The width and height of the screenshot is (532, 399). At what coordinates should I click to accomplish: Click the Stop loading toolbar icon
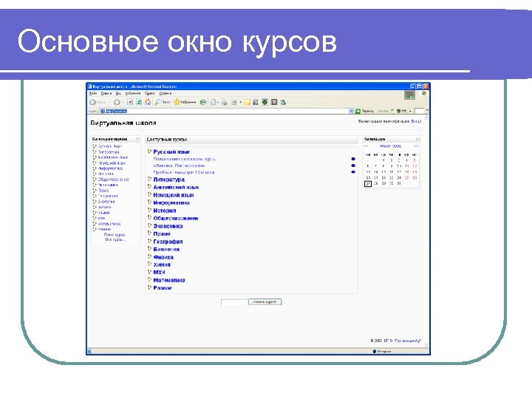(130, 102)
